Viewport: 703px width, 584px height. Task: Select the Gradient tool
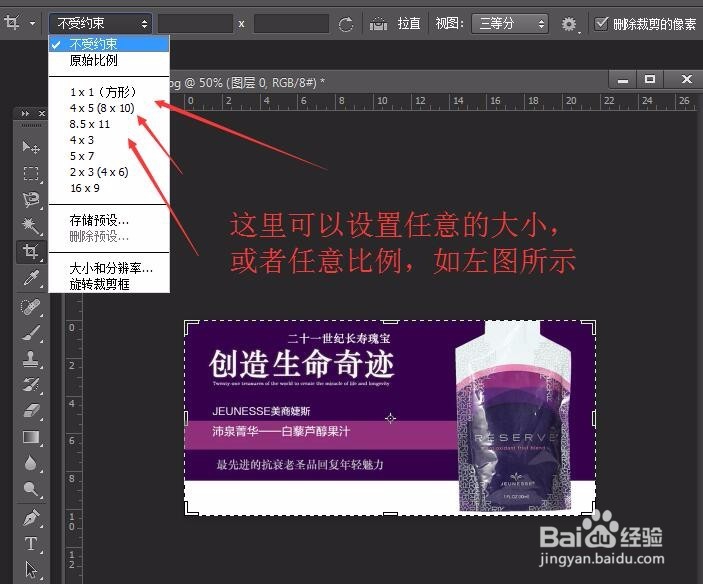(31, 437)
